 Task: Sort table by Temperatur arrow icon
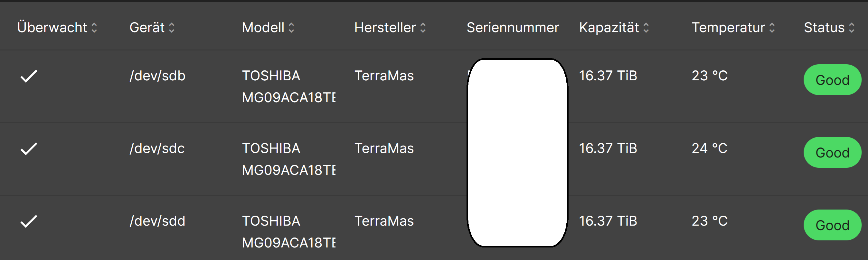coord(772,28)
